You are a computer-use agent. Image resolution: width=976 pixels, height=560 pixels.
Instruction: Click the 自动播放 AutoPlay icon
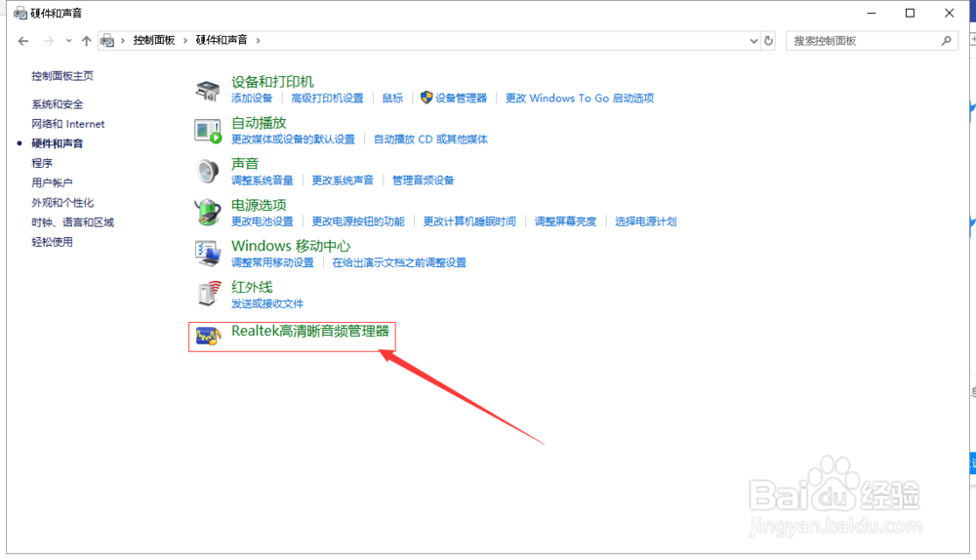(x=207, y=132)
